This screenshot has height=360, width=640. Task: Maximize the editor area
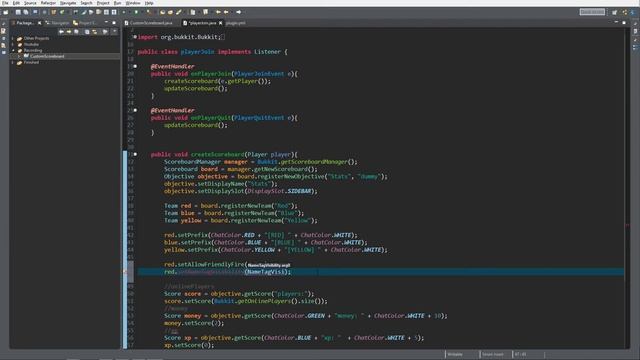click(624, 22)
